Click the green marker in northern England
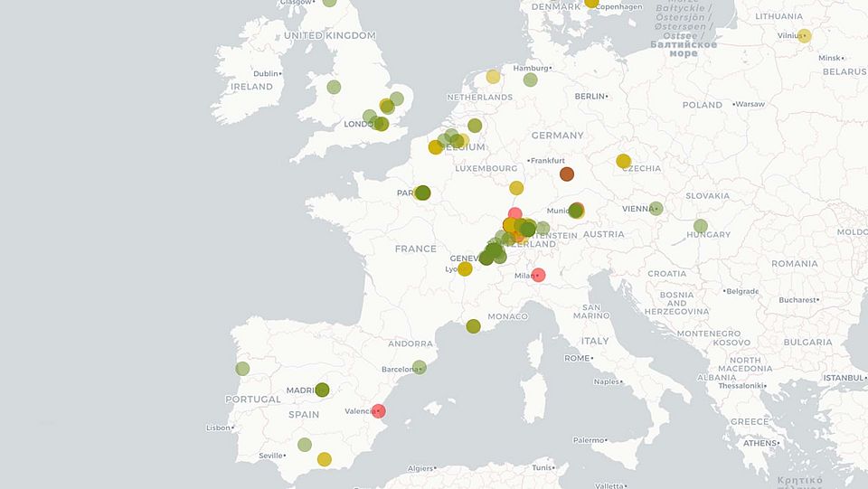Screen dimensions: 868x489 click(334, 87)
